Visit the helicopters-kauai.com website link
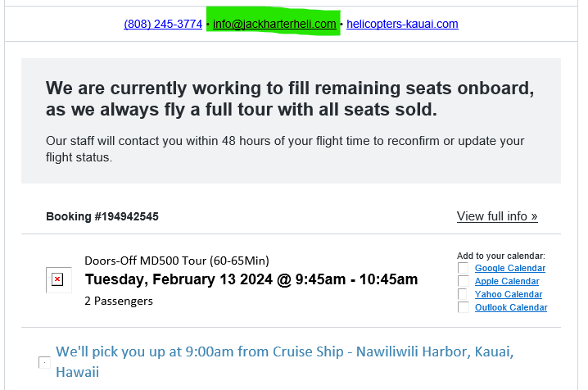This screenshot has height=390, width=588. point(402,24)
